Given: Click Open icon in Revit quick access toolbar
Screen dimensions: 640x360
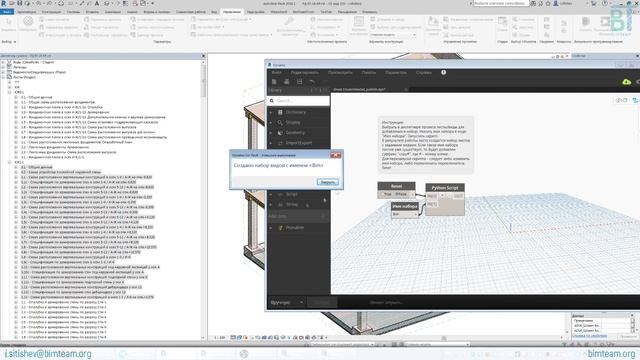Looking at the screenshot, I should point(13,3).
